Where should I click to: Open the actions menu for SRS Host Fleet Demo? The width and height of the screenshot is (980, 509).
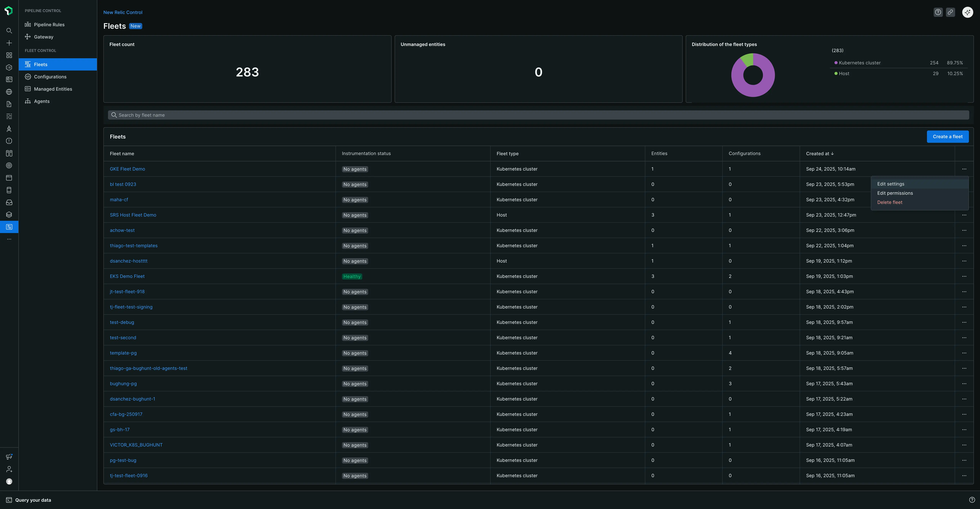pyautogui.click(x=964, y=215)
